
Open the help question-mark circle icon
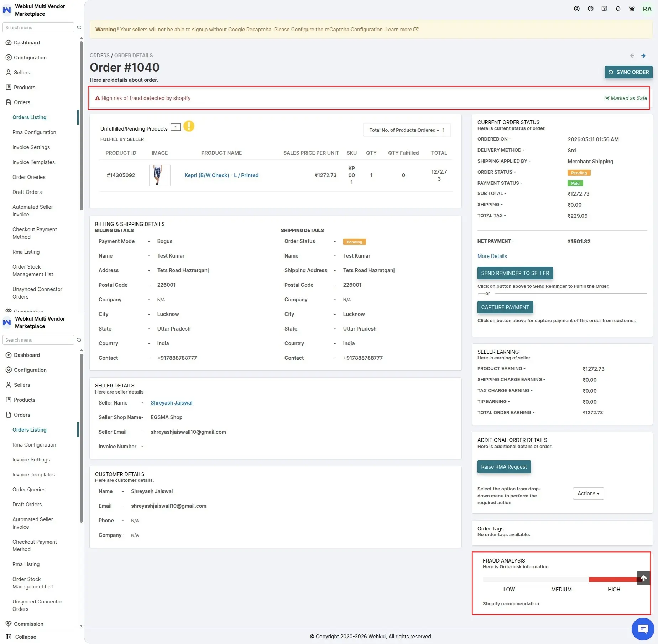pyautogui.click(x=591, y=9)
